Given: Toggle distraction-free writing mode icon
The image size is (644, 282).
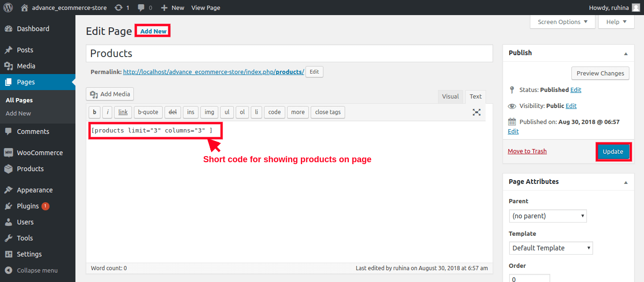Looking at the screenshot, I should click(477, 112).
